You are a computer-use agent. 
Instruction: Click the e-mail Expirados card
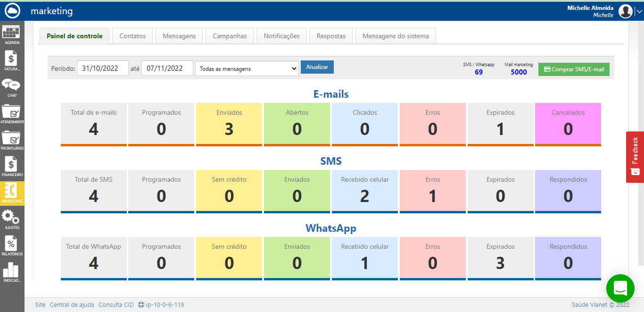[500, 125]
